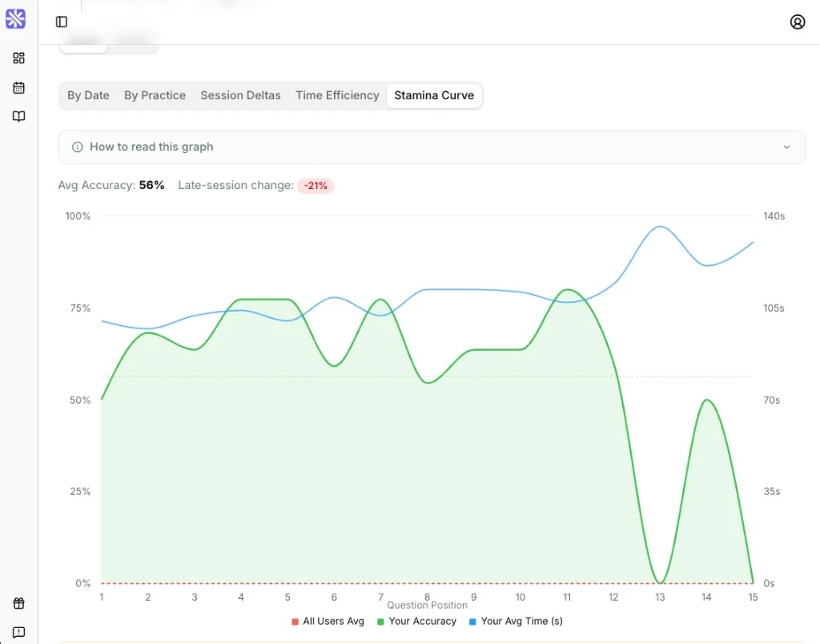The width and height of the screenshot is (820, 644).
Task: Click the app logo icon
Action: tap(16, 19)
